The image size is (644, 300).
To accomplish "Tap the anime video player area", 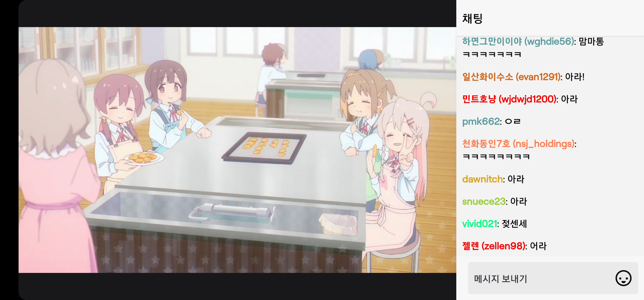I will [237, 150].
